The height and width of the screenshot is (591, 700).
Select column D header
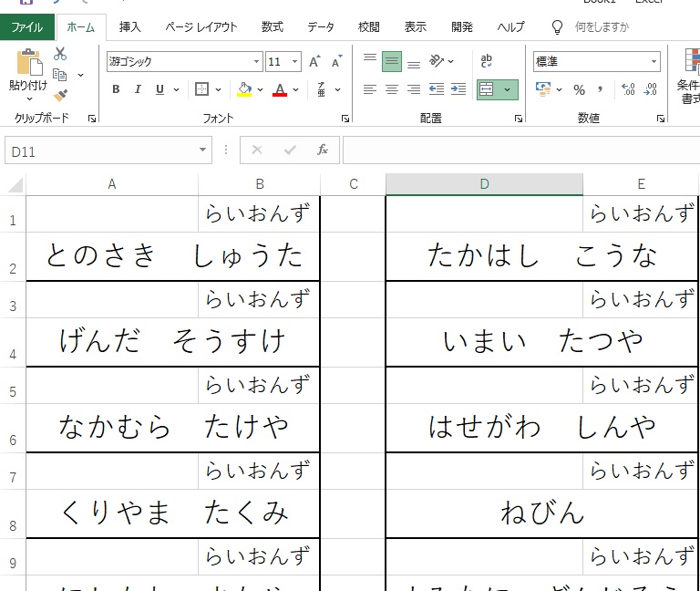(484, 184)
